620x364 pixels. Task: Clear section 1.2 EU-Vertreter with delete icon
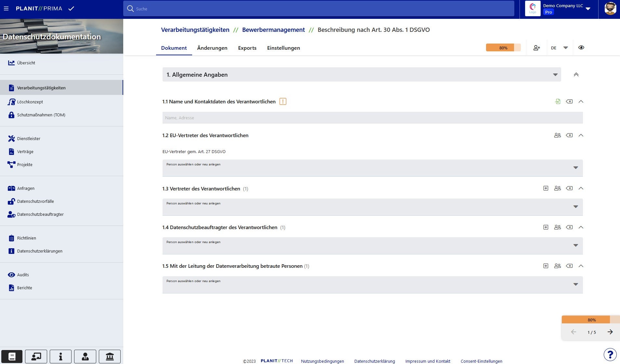[x=569, y=135]
